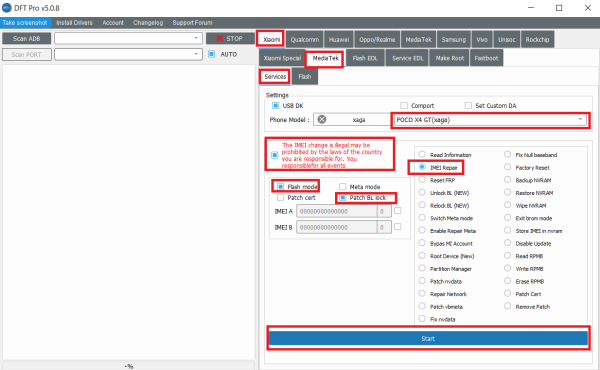Open Xiaomi Special sub-tab
Screen dimensions: 600x370
282,58
